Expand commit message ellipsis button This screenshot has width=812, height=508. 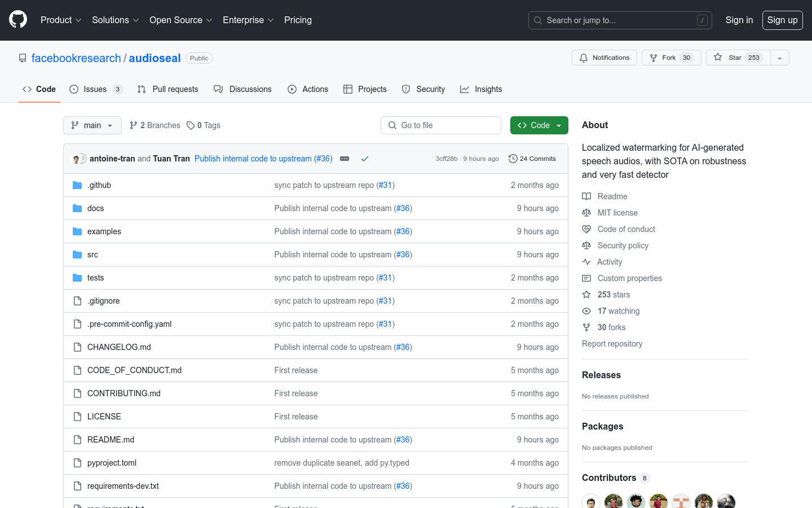click(345, 159)
